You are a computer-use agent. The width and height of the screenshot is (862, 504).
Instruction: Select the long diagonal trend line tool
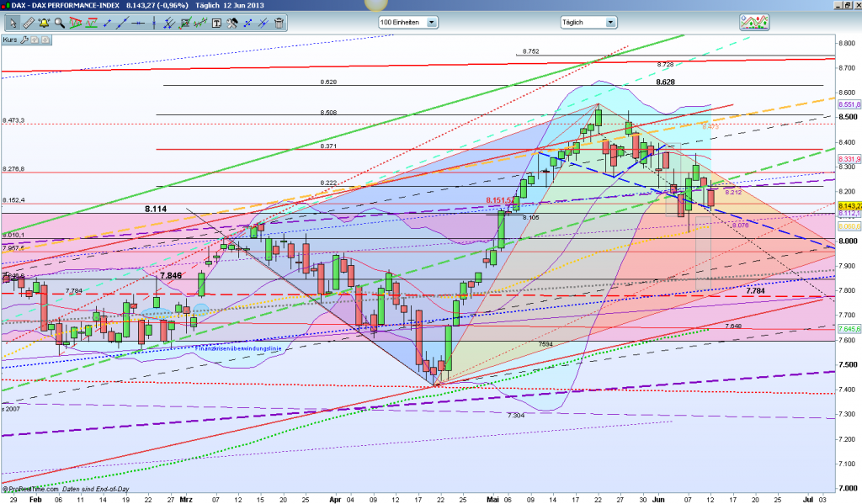tap(123, 23)
